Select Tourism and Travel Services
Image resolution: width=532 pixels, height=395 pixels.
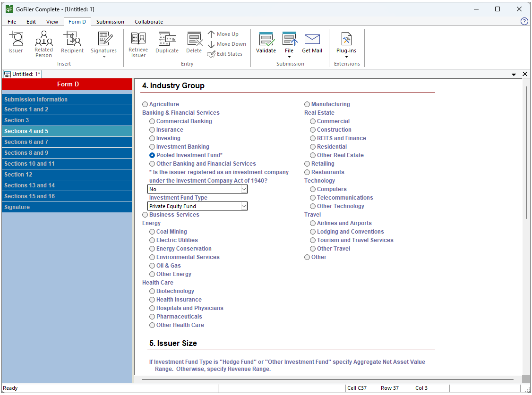click(x=313, y=240)
